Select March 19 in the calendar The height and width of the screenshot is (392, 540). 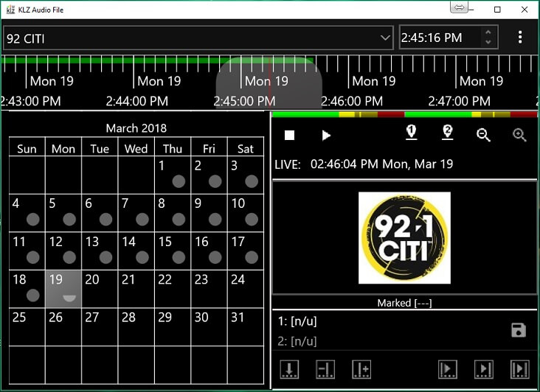point(63,288)
